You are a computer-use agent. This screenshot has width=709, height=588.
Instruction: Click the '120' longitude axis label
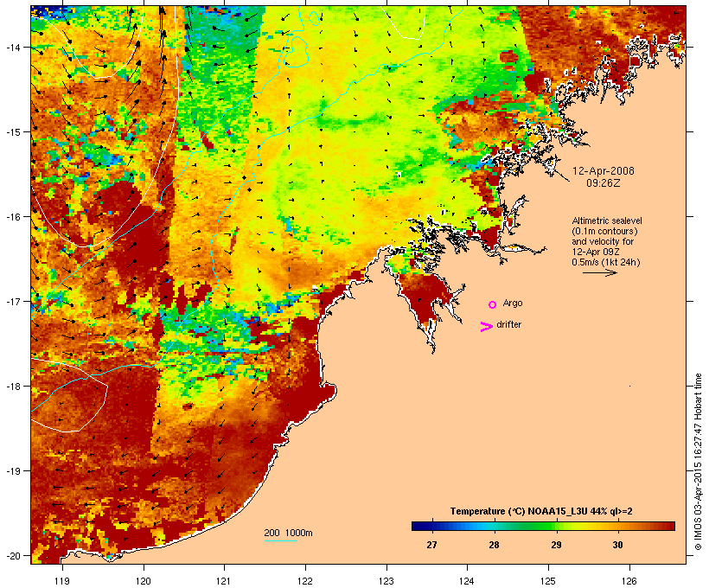coord(144,581)
